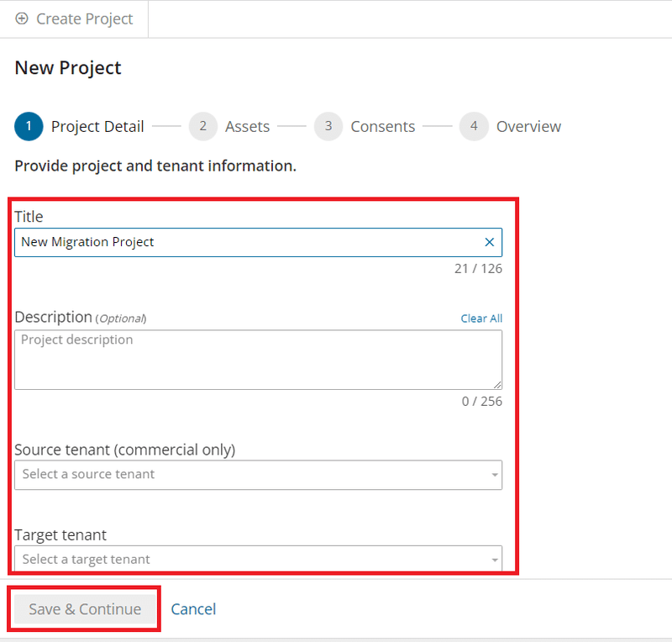Click the Source tenant dropdown arrow
672x642 pixels.
point(495,476)
